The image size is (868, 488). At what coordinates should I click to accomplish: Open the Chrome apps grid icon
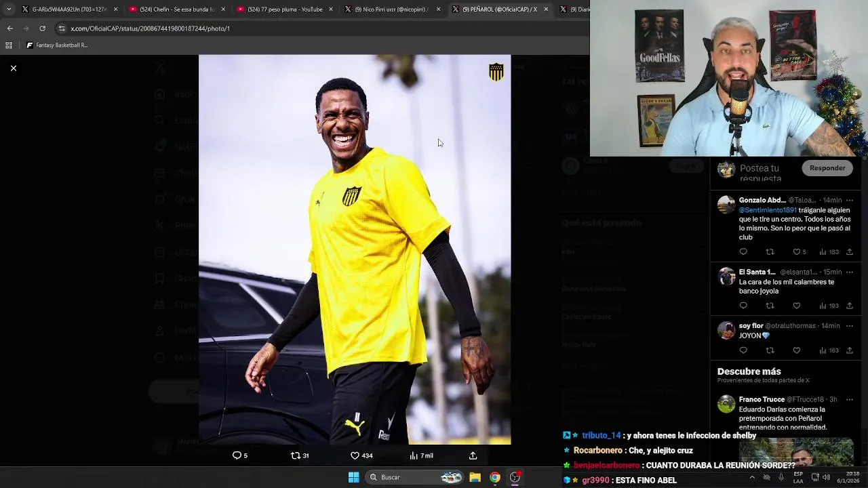[x=9, y=45]
